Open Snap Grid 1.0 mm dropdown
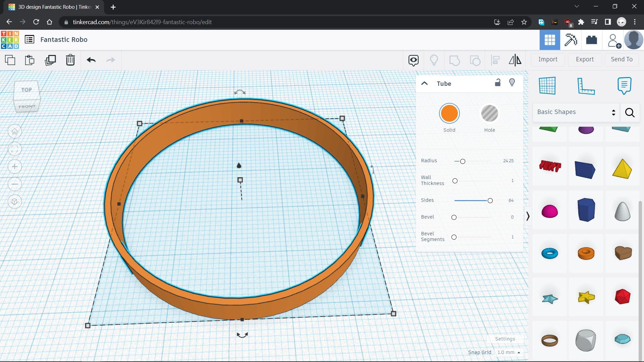The width and height of the screenshot is (644, 362). (x=508, y=352)
